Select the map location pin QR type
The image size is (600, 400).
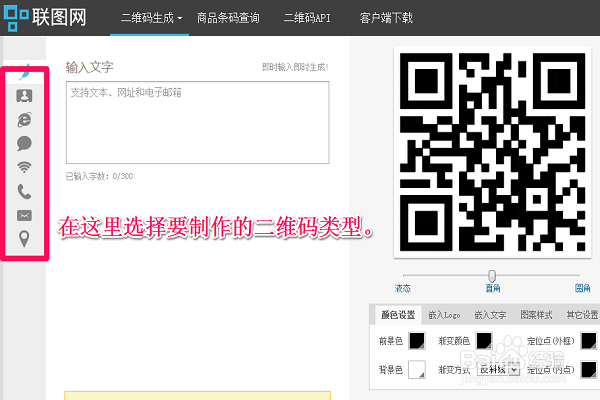[24, 239]
